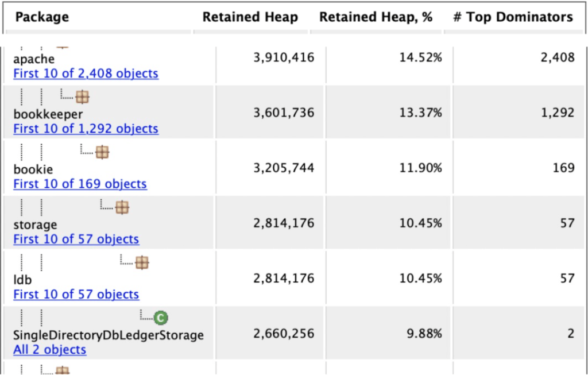Click the package icon above ldb
Screen dimensions: 588x375
coord(142,262)
